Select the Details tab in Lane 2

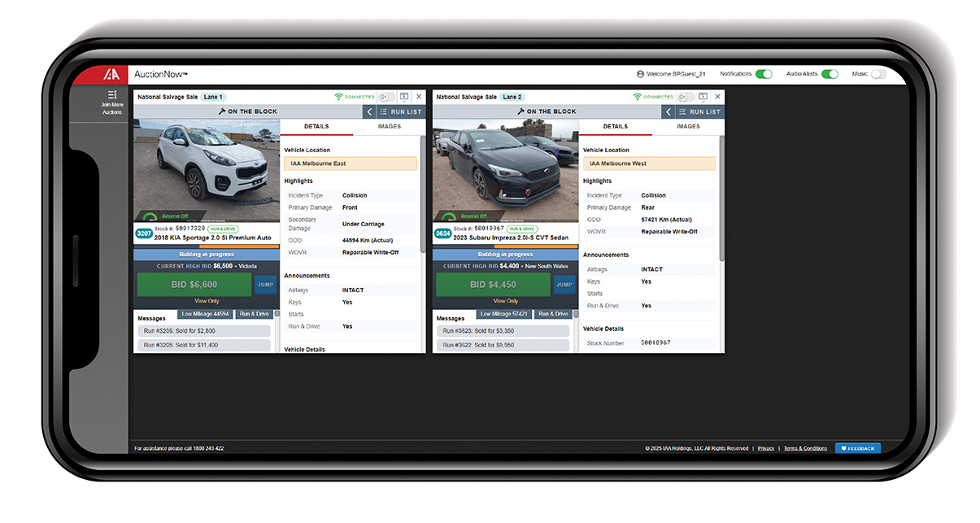(615, 127)
